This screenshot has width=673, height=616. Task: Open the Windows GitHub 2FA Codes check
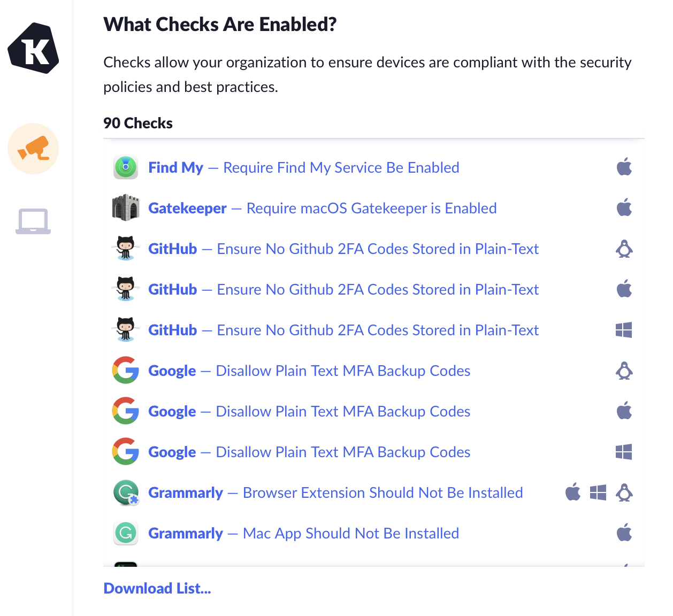[x=343, y=330]
